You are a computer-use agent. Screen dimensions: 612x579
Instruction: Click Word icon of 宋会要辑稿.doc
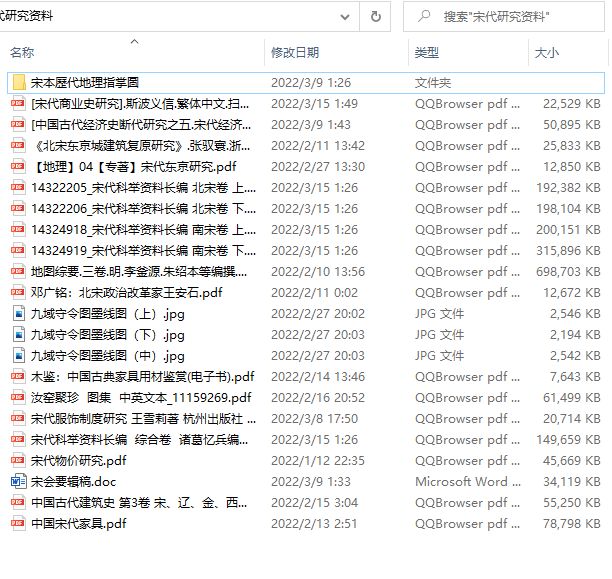(18, 482)
